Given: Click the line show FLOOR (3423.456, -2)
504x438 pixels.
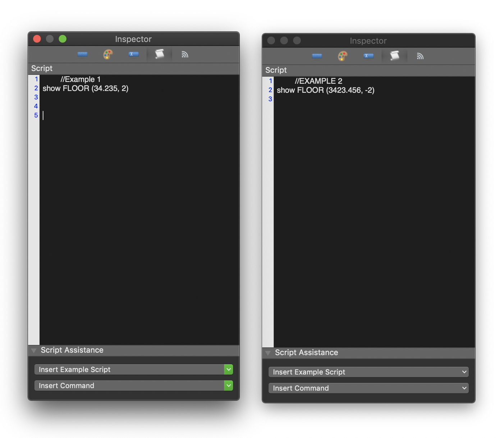Looking at the screenshot, I should point(326,90).
